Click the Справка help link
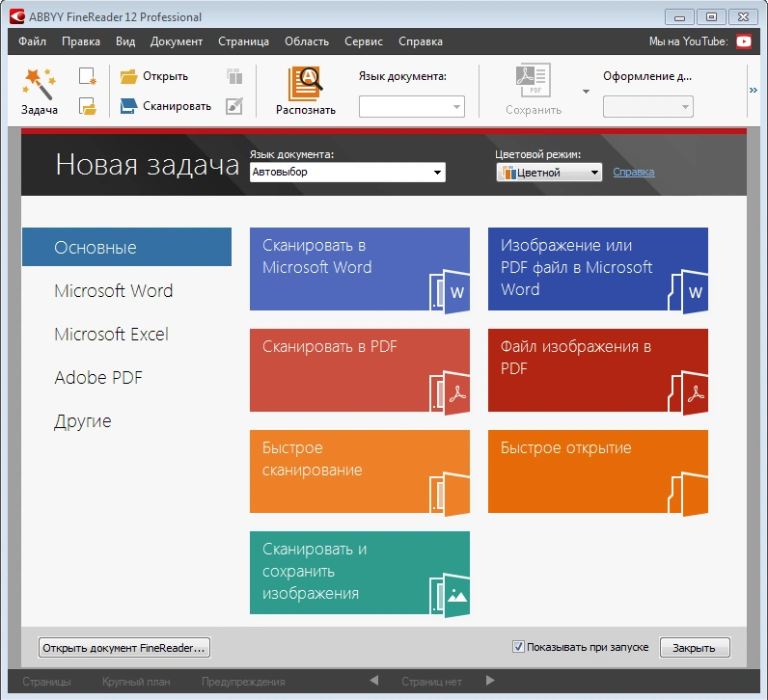The height and width of the screenshot is (700, 768). 634,172
